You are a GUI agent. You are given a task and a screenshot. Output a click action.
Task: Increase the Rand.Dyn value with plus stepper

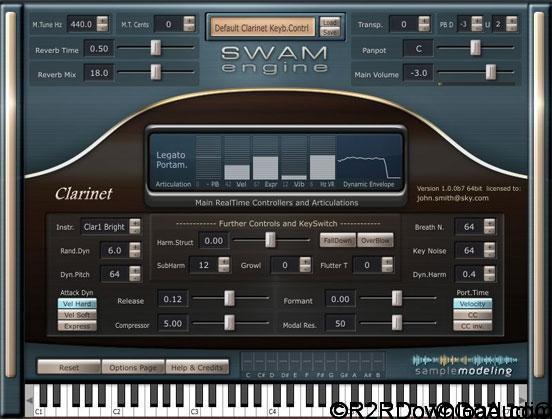click(x=135, y=246)
